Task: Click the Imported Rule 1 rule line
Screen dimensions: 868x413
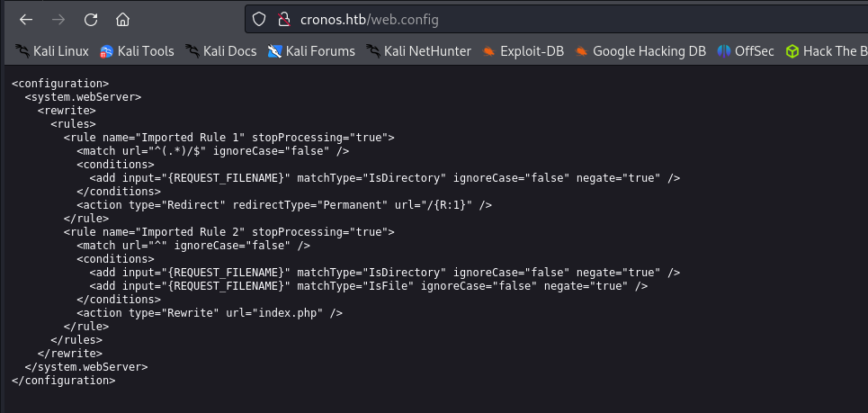Action: [228, 138]
